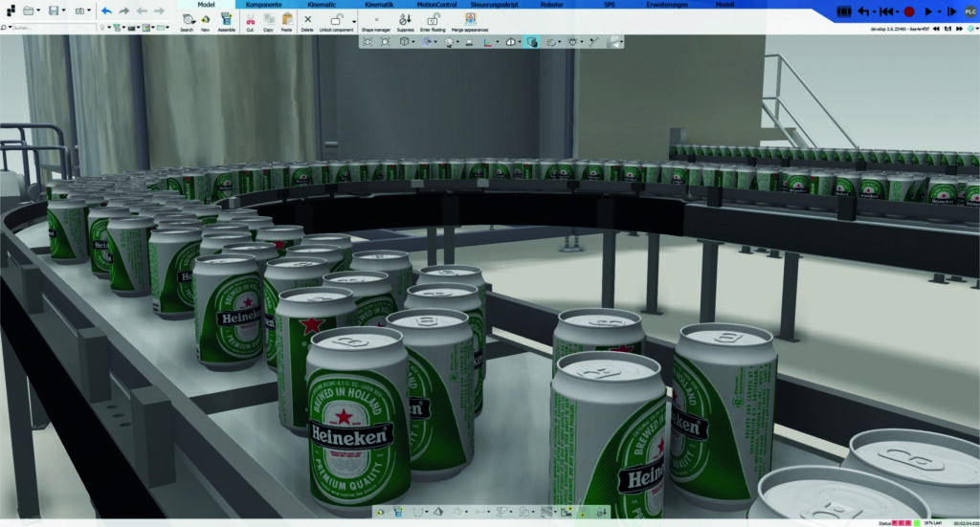The image size is (980, 527).
Task: Click the Delete X icon
Action: coord(307,20)
